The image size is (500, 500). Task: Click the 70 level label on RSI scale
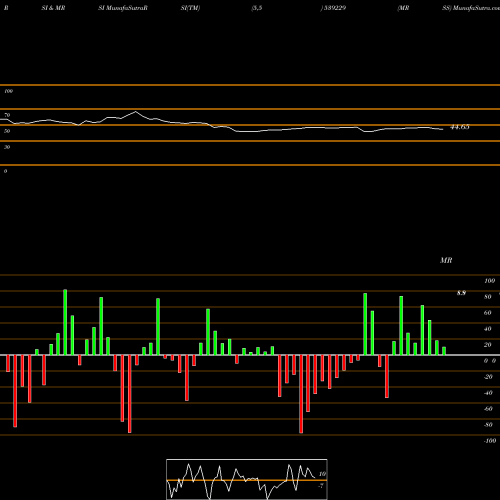click(7, 115)
